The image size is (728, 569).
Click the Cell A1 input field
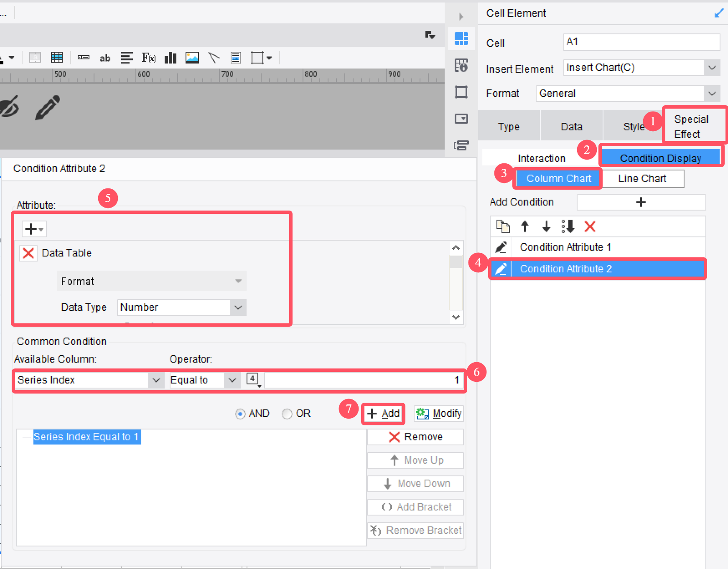[x=641, y=42]
